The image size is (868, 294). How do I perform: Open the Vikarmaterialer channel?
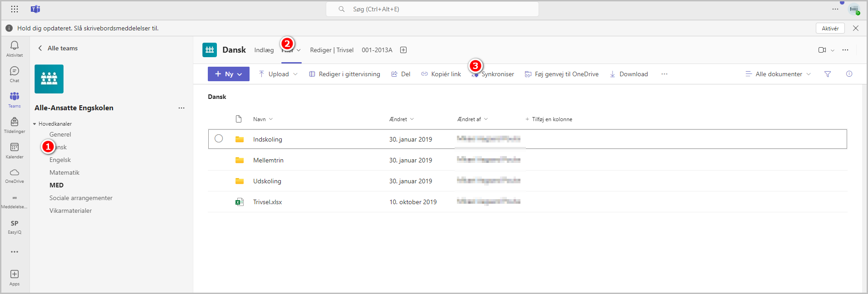[x=71, y=211]
